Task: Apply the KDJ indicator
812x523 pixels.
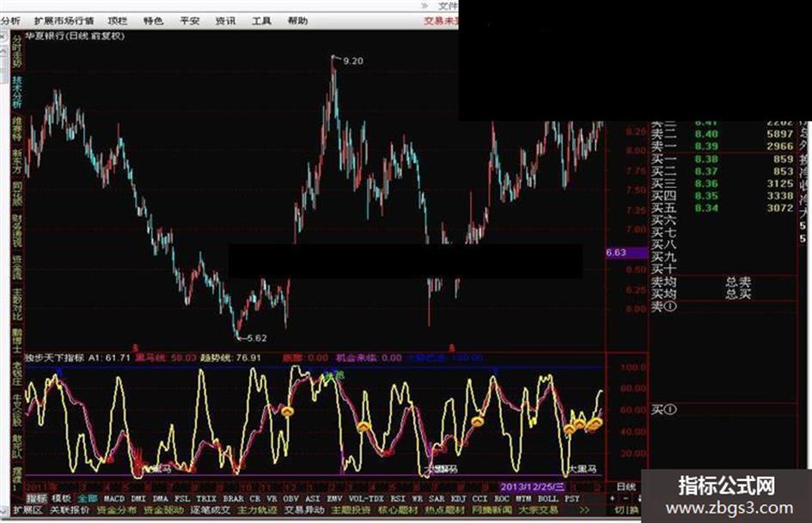Action: 459,499
